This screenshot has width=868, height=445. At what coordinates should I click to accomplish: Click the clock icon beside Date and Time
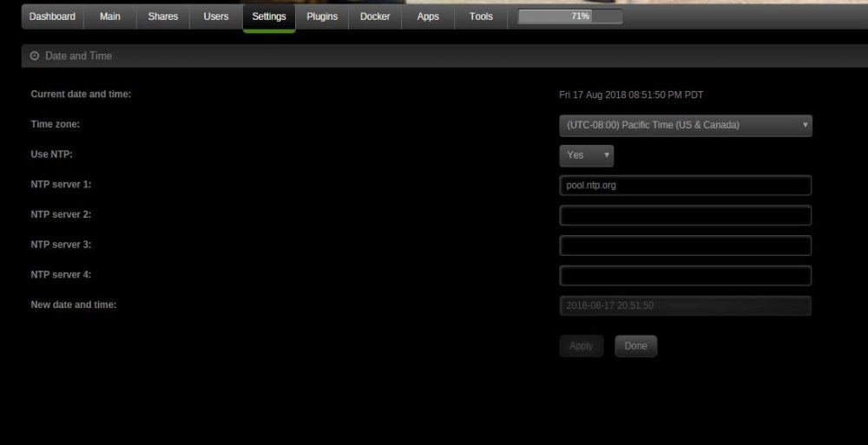35,56
